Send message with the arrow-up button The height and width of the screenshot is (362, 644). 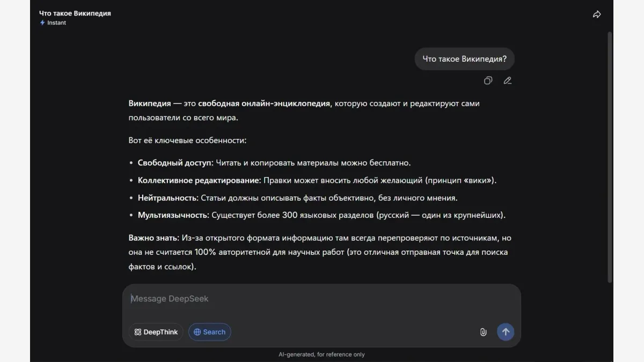pos(505,332)
